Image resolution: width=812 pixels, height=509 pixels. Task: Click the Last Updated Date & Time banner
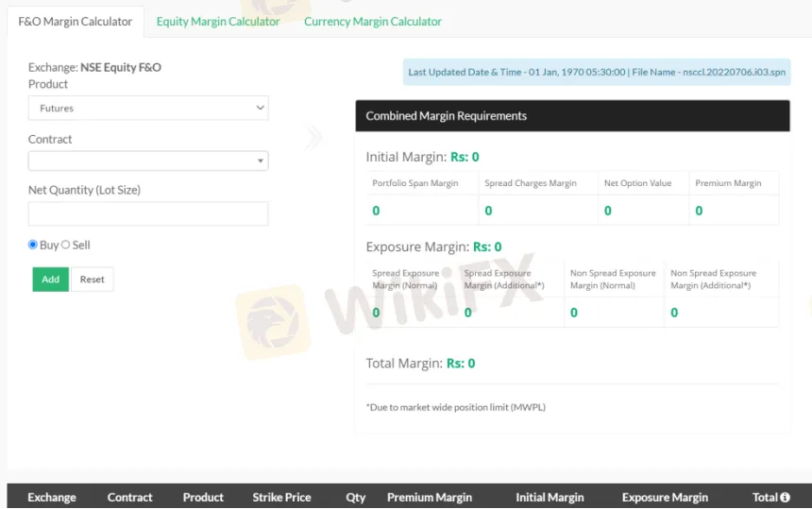click(597, 73)
